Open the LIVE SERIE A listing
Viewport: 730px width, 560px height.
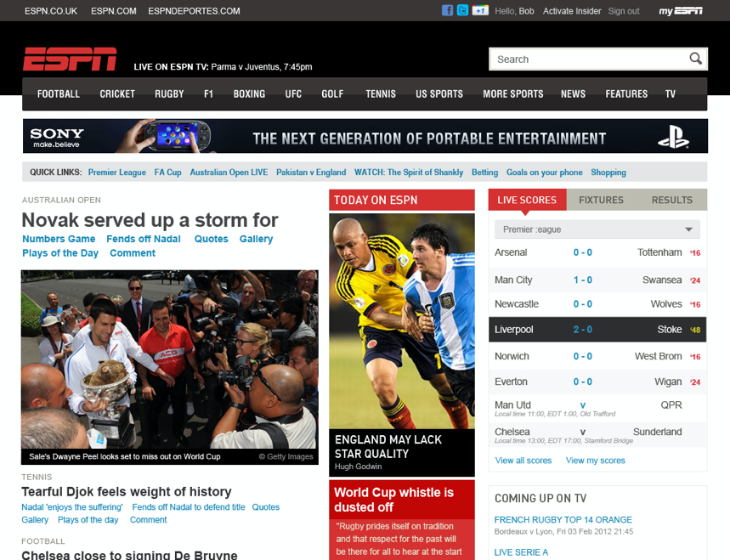(x=521, y=552)
